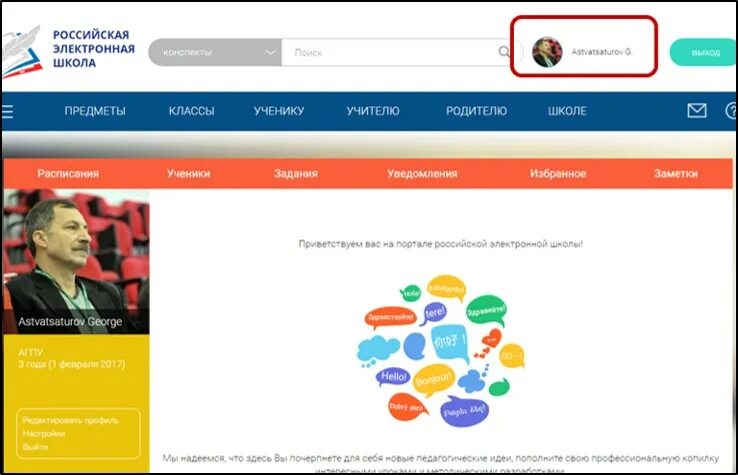Click the выход logout button
This screenshot has height=475, width=738.
tap(703, 52)
